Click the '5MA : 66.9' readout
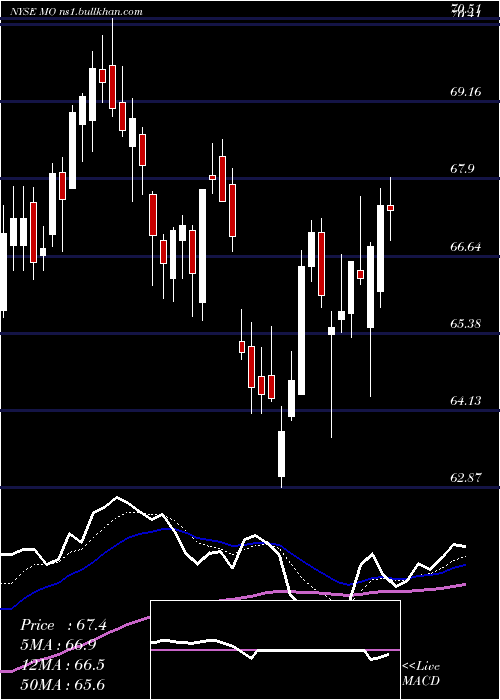 58,645
